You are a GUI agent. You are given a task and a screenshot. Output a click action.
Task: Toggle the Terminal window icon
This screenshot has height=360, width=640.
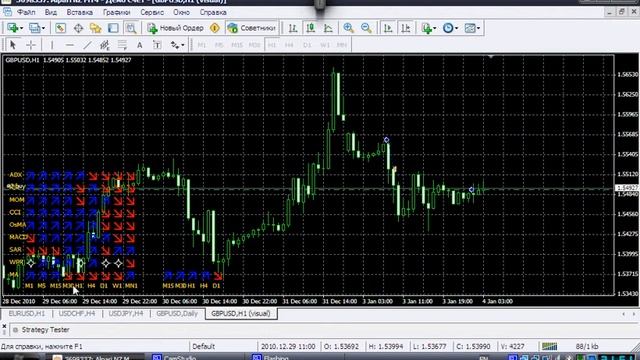point(113,28)
